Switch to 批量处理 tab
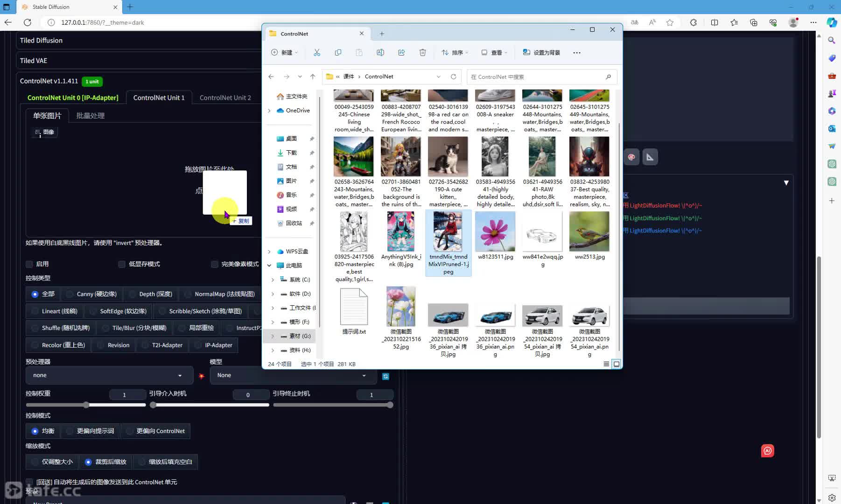 [x=91, y=115]
